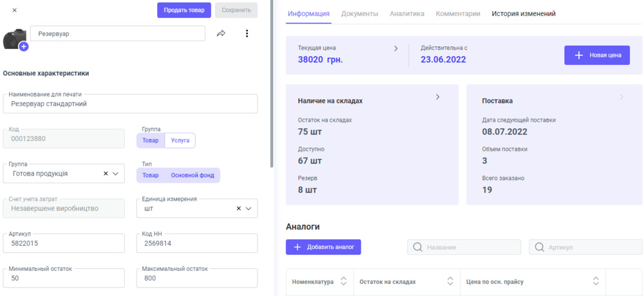The image size is (644, 296).
Task: Open the История изменений tab
Action: point(523,14)
